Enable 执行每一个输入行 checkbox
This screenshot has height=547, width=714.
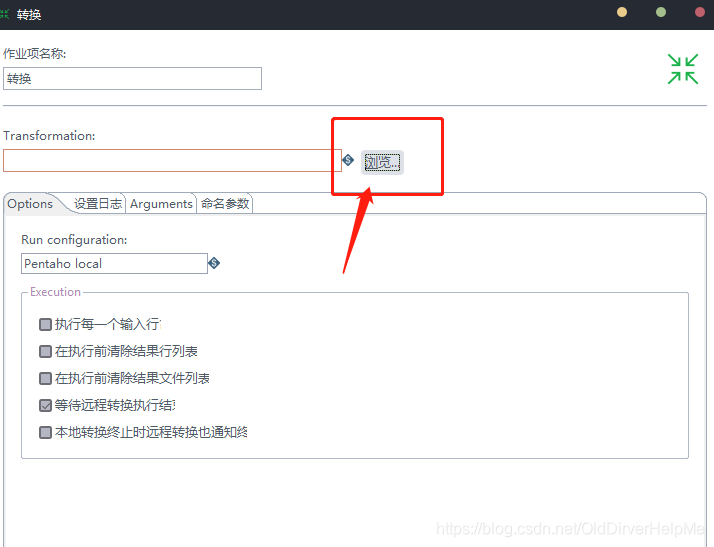point(45,324)
